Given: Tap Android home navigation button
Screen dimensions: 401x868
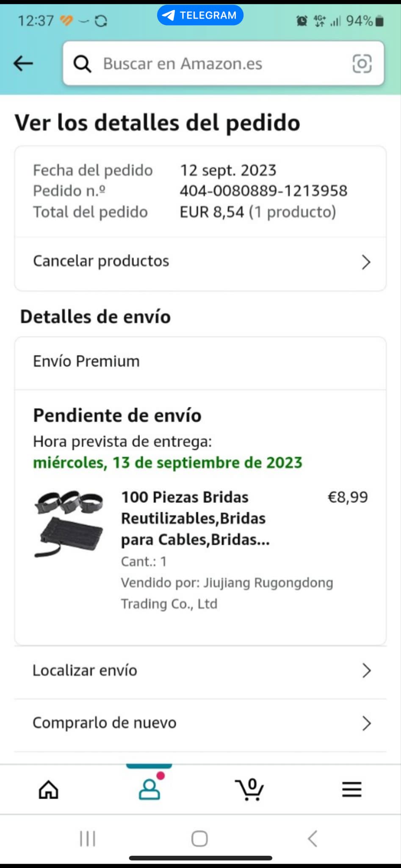Looking at the screenshot, I should [x=199, y=838].
